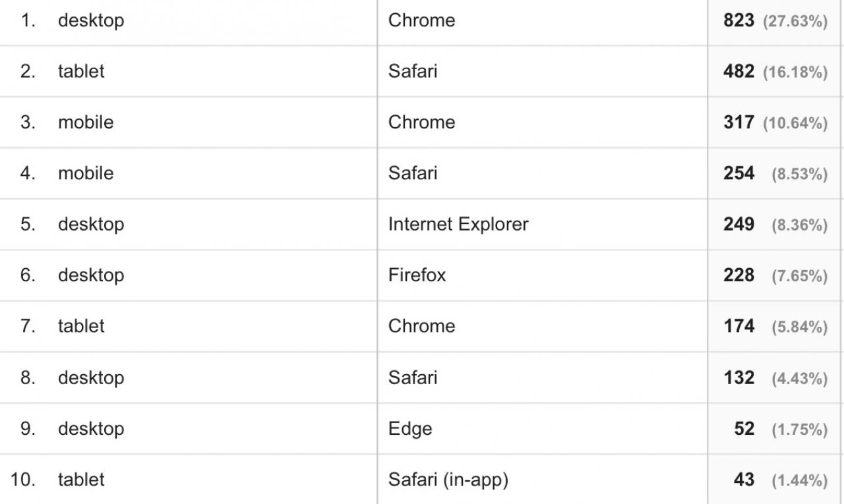This screenshot has width=844, height=504.
Task: Select the "Firefox" browser cell
Action: coord(417,275)
